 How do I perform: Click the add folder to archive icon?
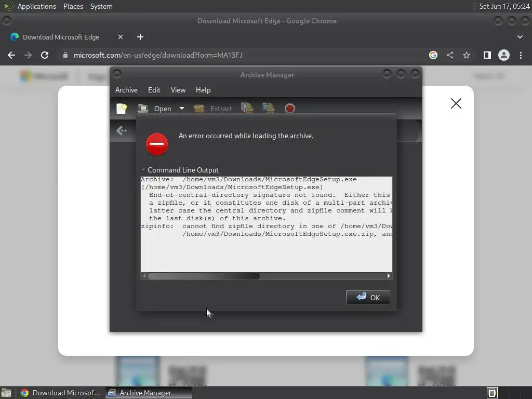coord(269,108)
